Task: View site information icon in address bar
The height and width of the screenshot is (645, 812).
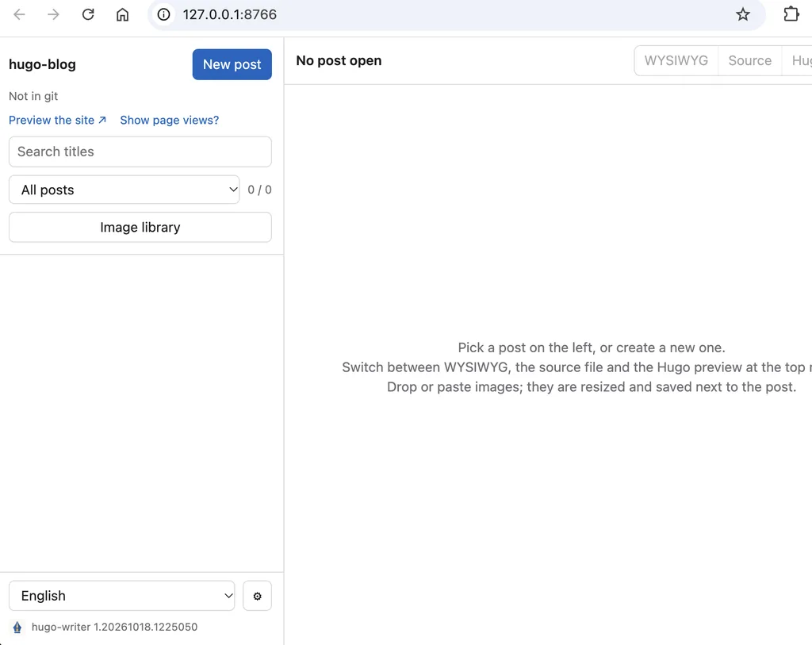Action: coord(163,14)
